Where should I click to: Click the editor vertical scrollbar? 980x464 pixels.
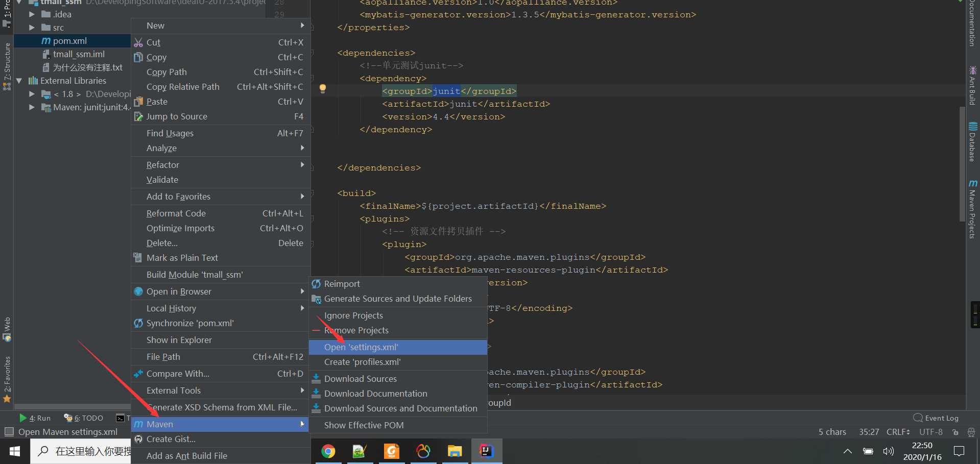pos(963,163)
